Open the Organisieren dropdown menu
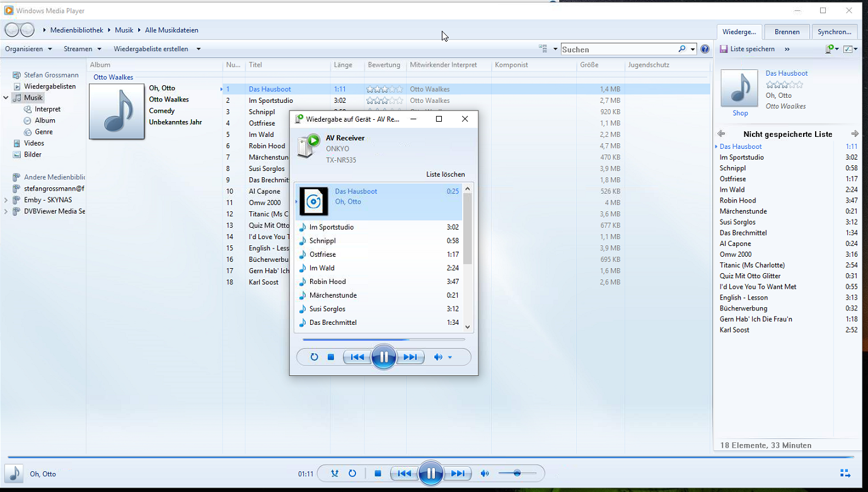This screenshot has height=492, width=868. click(27, 49)
